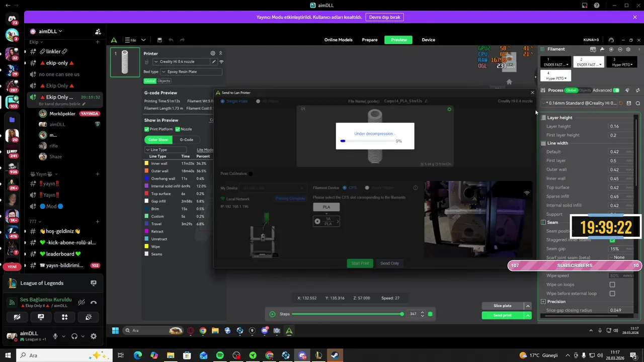644x362 pixels.
Task: Click the Send print button
Action: tap(503, 315)
